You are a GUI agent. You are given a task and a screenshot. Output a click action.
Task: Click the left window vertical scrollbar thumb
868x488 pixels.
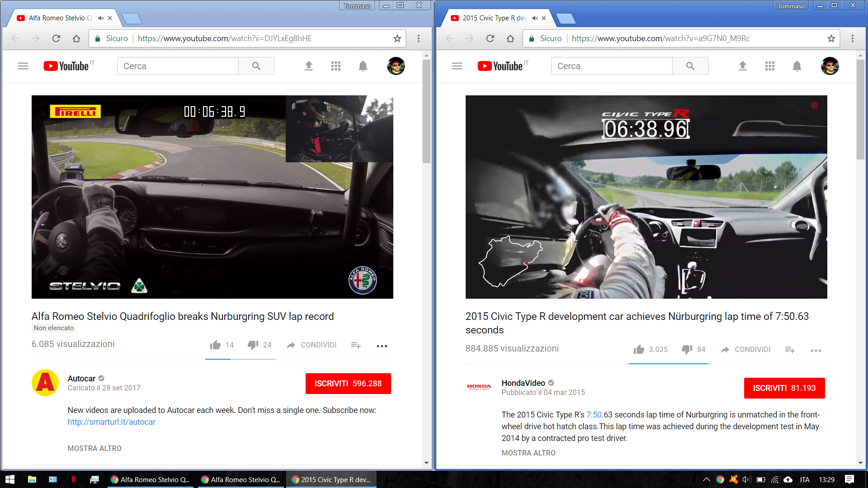pyautogui.click(x=426, y=111)
